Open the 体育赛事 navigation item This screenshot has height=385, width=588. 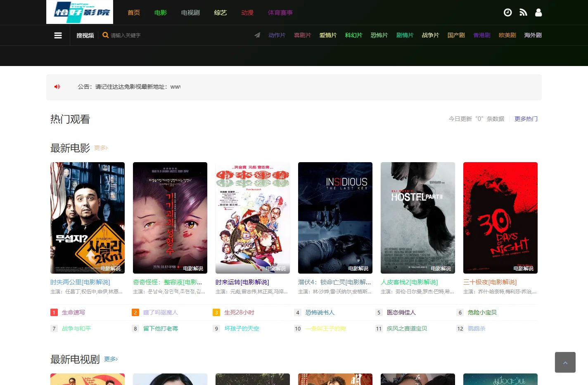pos(280,13)
